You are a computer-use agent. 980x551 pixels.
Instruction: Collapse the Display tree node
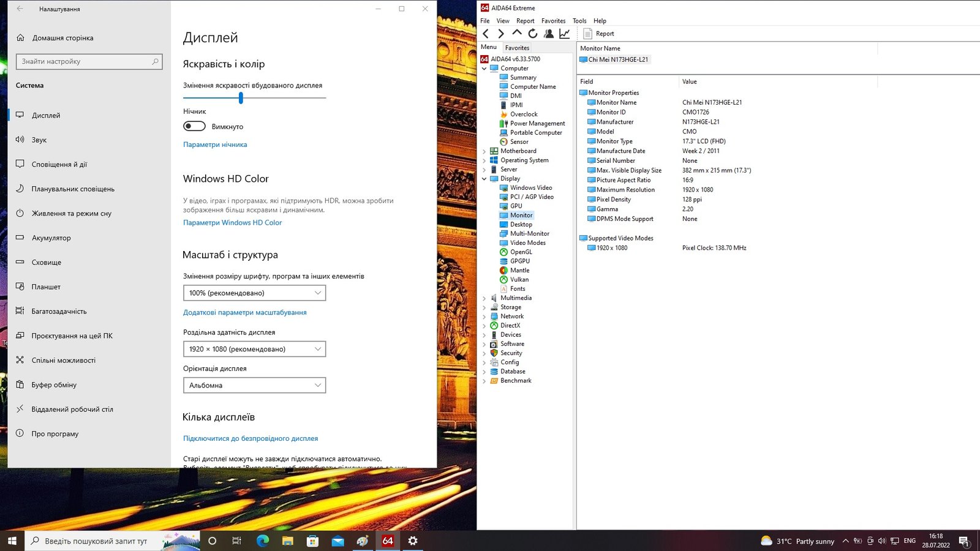(x=484, y=179)
